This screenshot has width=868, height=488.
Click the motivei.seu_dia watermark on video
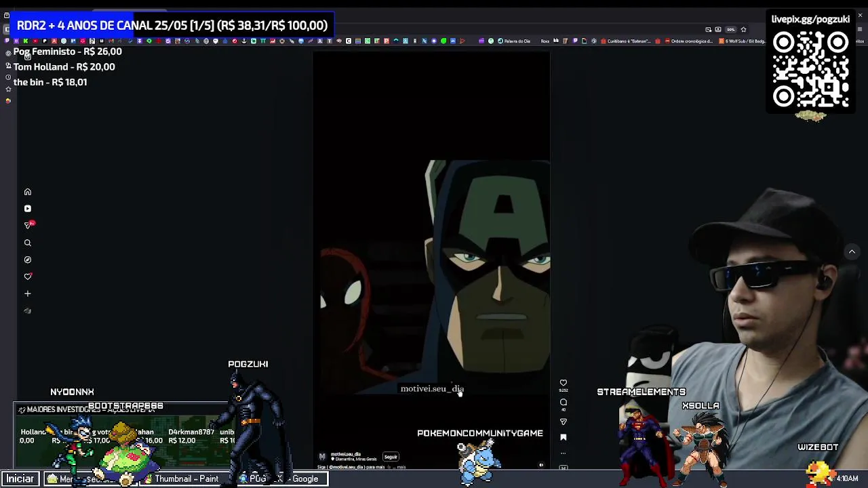pos(431,388)
